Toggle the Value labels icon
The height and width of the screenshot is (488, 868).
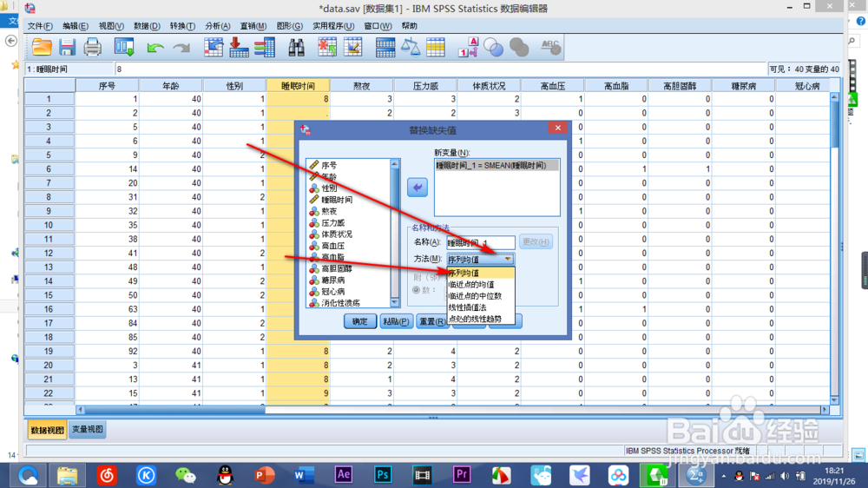(468, 48)
